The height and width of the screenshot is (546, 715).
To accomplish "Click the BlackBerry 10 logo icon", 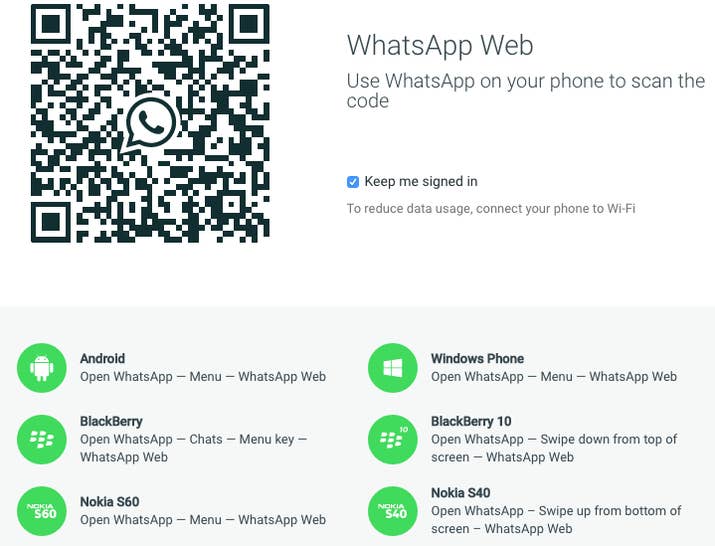I will (393, 439).
